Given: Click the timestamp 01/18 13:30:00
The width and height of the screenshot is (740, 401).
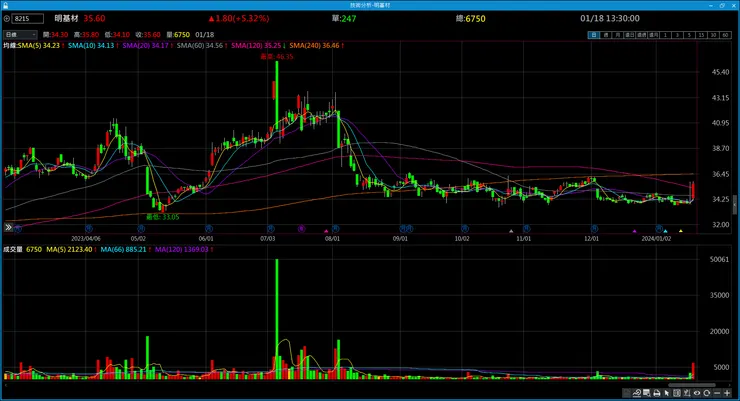Looking at the screenshot, I should point(610,18).
